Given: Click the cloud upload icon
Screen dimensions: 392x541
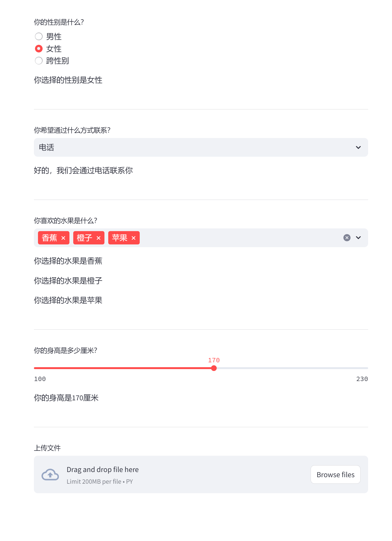Looking at the screenshot, I should click(50, 474).
